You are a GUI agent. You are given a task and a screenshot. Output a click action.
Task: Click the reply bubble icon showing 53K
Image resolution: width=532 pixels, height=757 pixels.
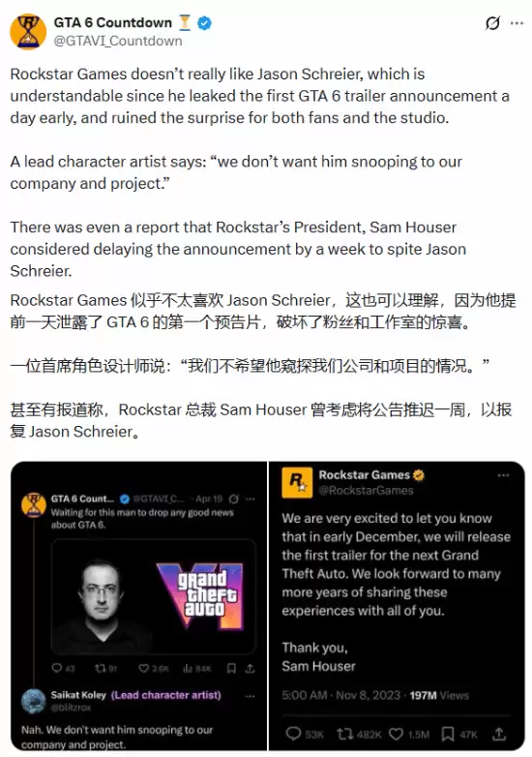click(x=293, y=734)
